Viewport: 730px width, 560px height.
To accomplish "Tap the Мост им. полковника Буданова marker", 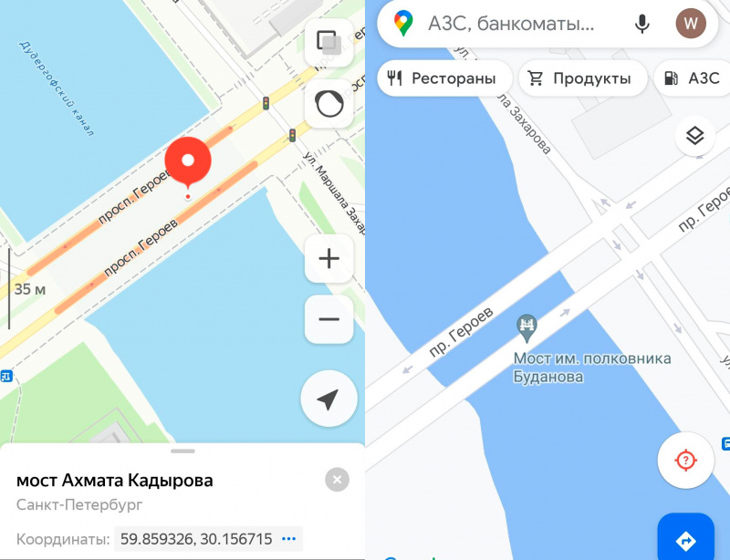I will pos(527,328).
